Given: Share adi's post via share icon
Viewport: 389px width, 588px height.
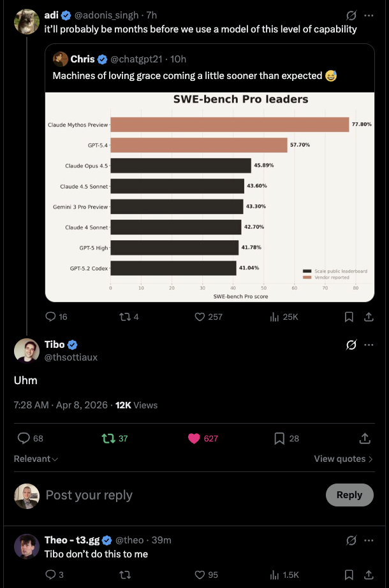Looking at the screenshot, I should tap(369, 317).
